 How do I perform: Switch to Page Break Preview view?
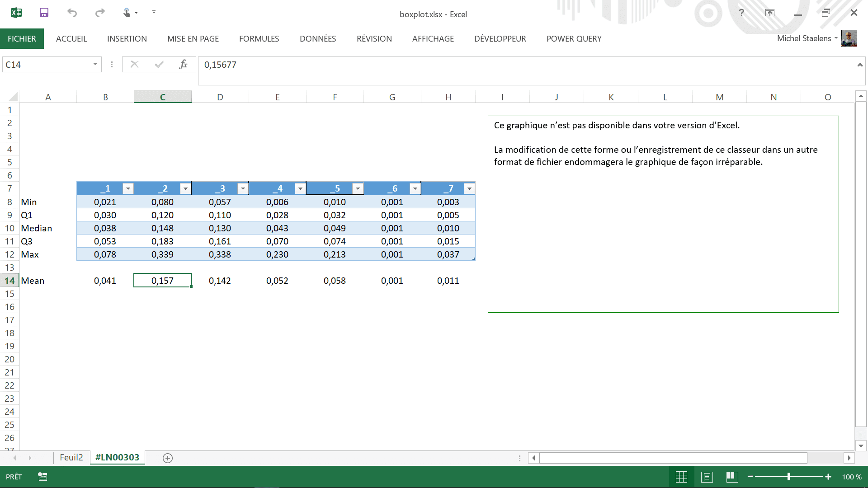(732, 477)
